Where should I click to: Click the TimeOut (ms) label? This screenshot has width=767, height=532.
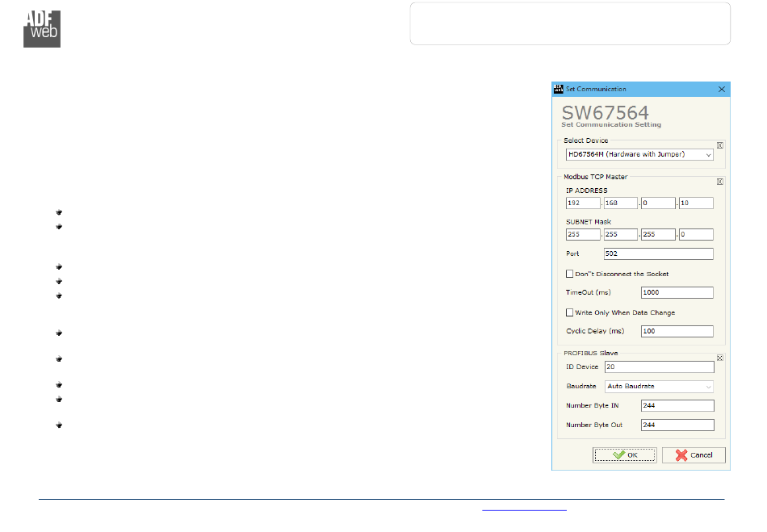click(x=588, y=292)
